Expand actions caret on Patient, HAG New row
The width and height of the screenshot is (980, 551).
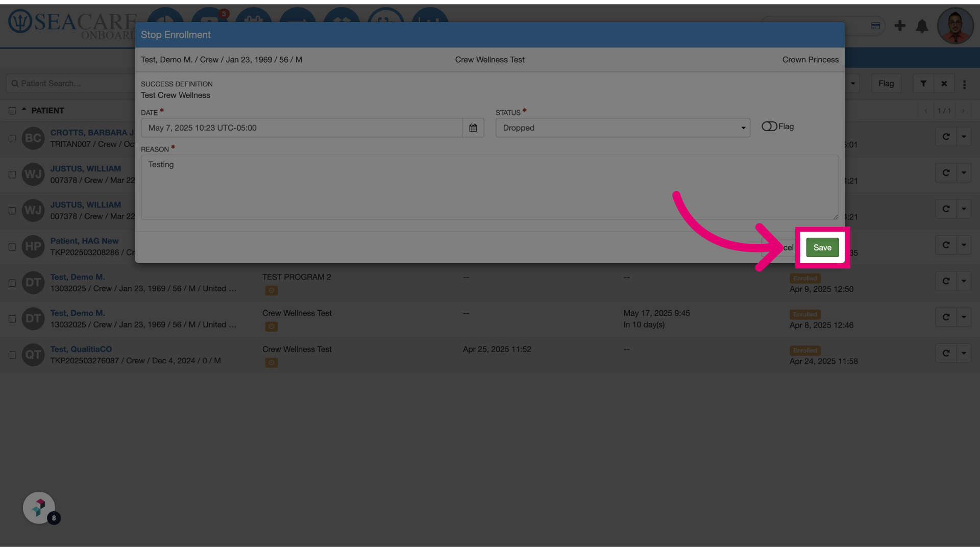pos(964,245)
